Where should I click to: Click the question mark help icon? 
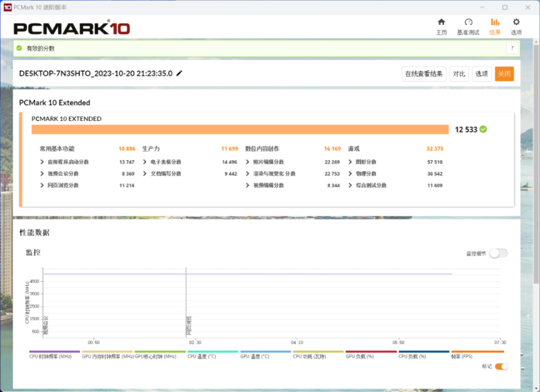pos(512,48)
